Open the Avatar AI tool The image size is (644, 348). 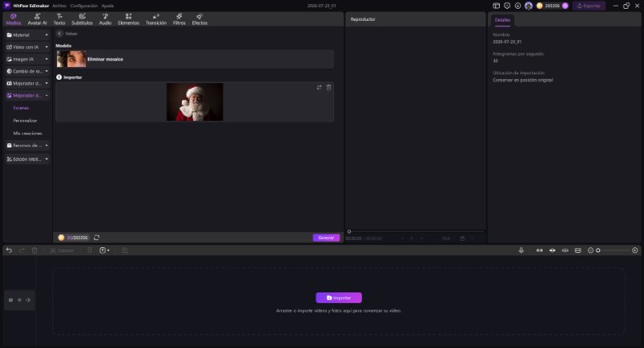pyautogui.click(x=37, y=19)
